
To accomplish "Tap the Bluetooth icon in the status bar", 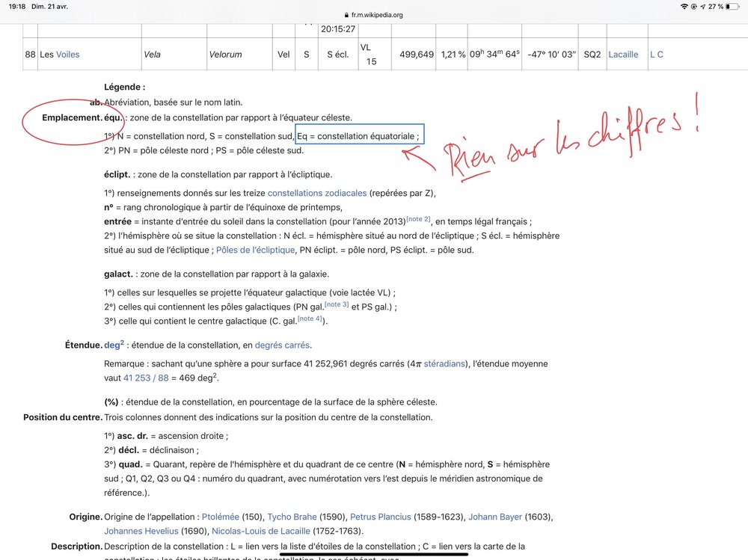I will [x=693, y=6].
